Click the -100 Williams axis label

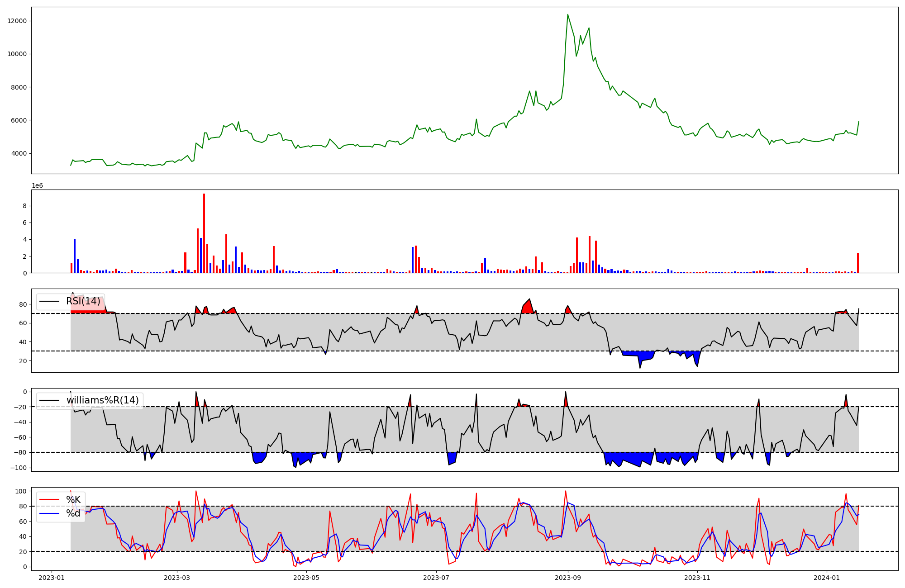click(x=18, y=468)
